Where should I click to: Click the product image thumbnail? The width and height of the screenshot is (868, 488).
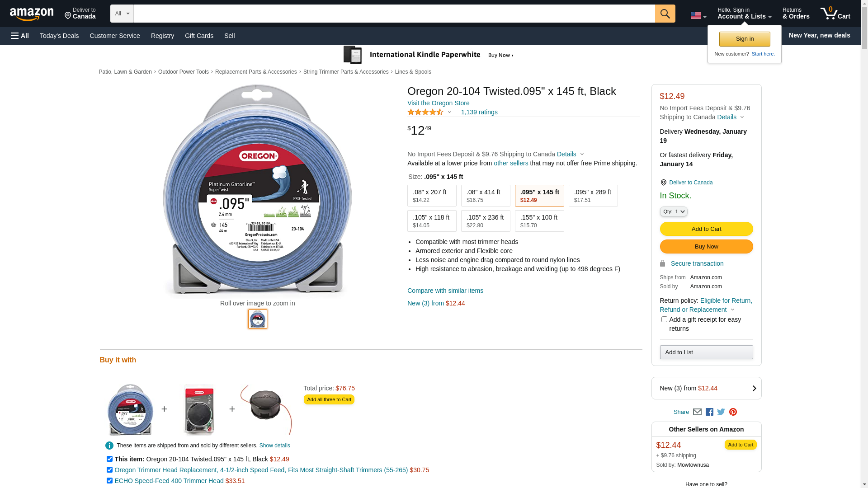click(x=258, y=319)
